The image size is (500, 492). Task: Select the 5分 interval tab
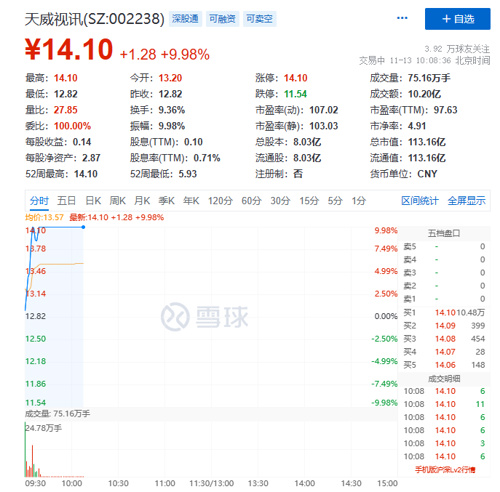coord(335,201)
